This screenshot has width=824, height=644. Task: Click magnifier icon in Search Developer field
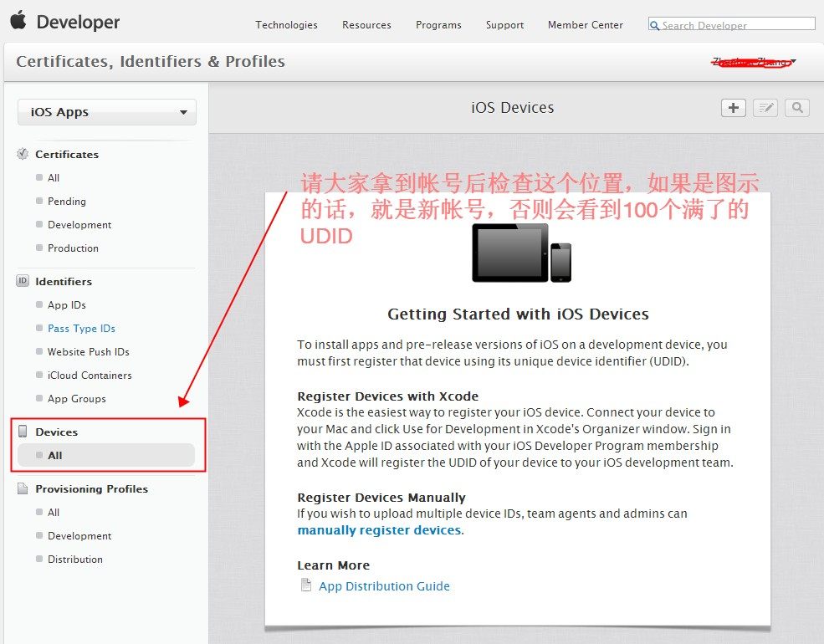pyautogui.click(x=654, y=25)
